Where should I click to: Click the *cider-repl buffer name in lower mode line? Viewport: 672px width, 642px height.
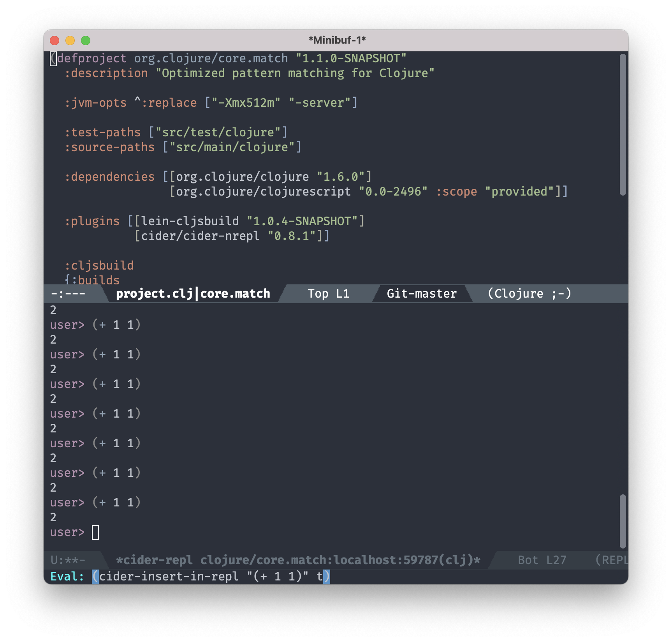point(298,560)
